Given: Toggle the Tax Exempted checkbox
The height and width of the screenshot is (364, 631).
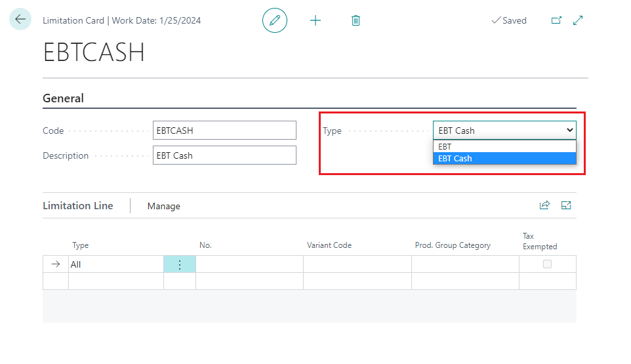Looking at the screenshot, I should click(x=547, y=264).
